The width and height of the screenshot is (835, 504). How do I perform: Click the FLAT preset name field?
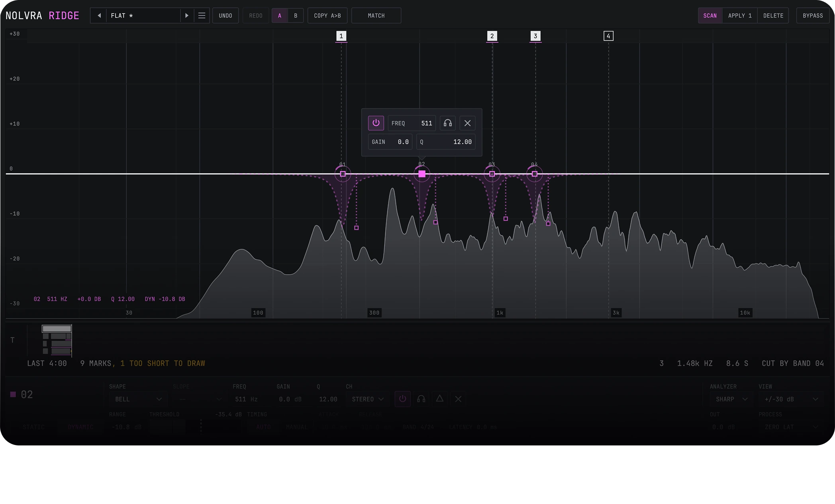(x=143, y=16)
